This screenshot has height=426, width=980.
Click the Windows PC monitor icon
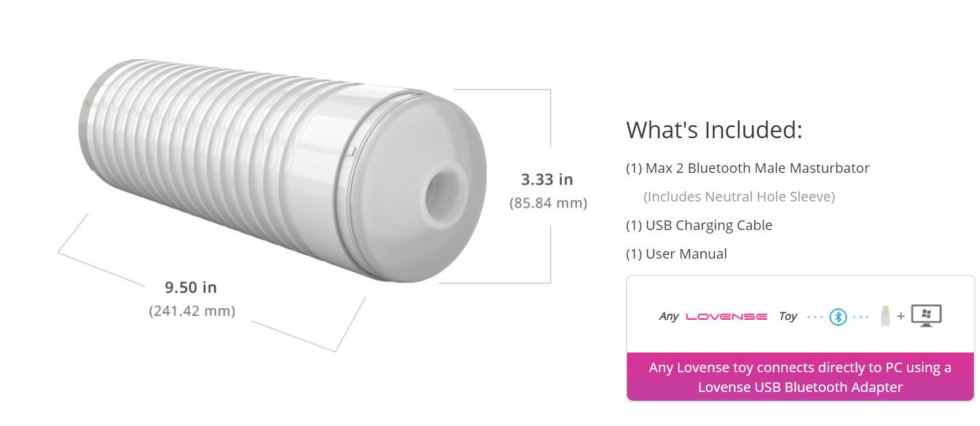pyautogui.click(x=926, y=316)
